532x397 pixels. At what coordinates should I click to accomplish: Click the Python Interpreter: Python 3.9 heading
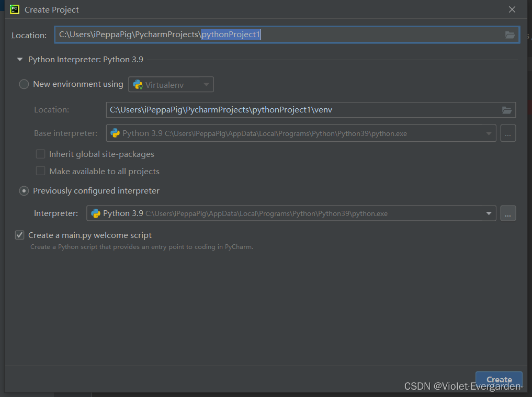click(86, 60)
